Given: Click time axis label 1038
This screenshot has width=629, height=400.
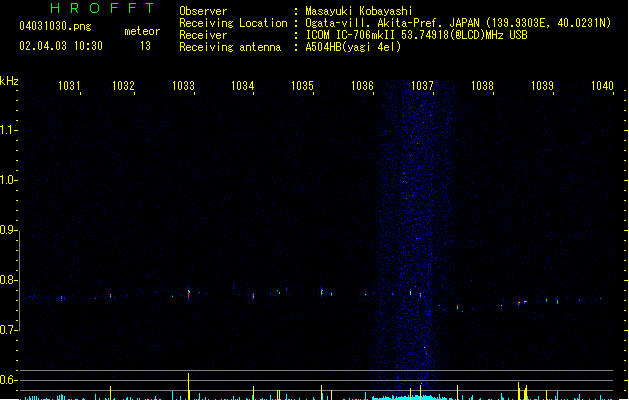Looking at the screenshot, I should coord(482,86).
